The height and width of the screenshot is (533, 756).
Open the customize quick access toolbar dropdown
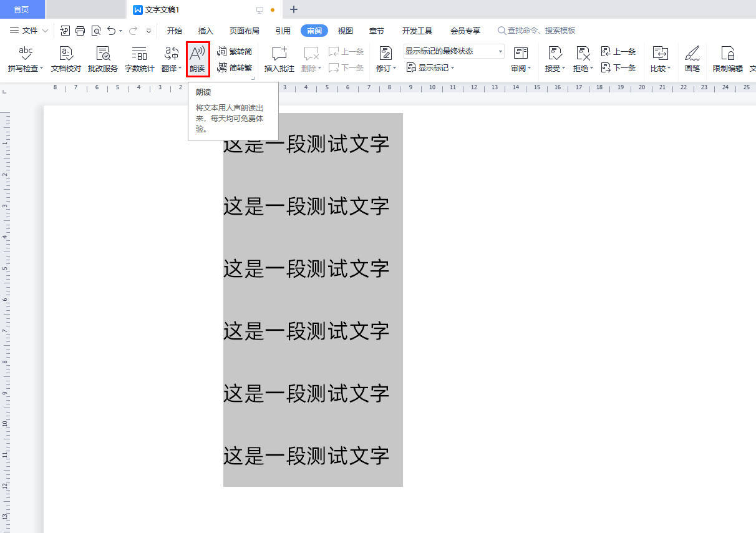tap(149, 31)
